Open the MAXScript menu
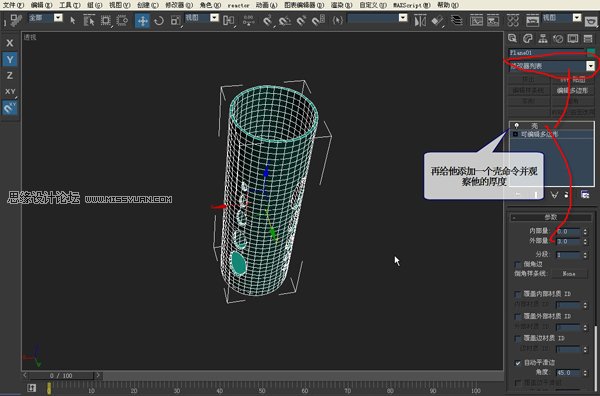The image size is (600, 396). [411, 5]
